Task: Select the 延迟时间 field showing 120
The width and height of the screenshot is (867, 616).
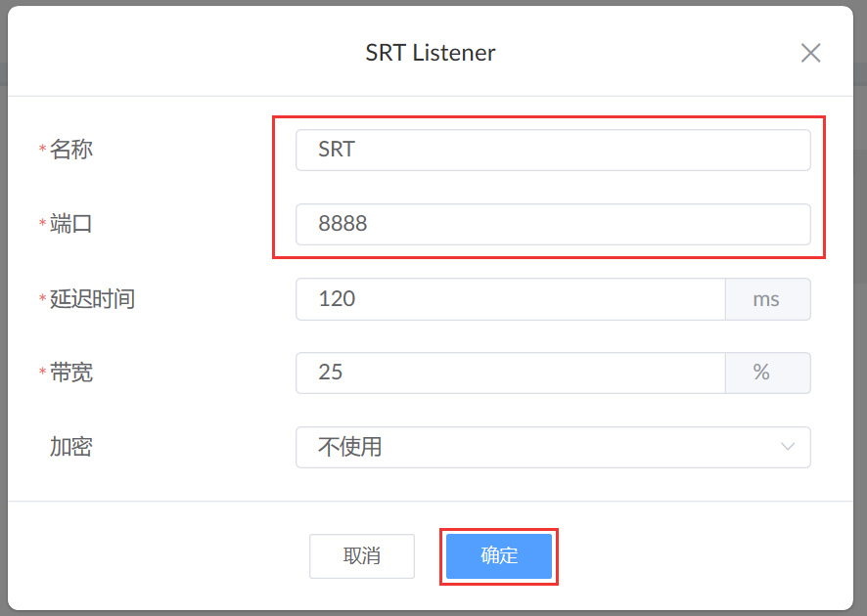Action: [x=510, y=299]
